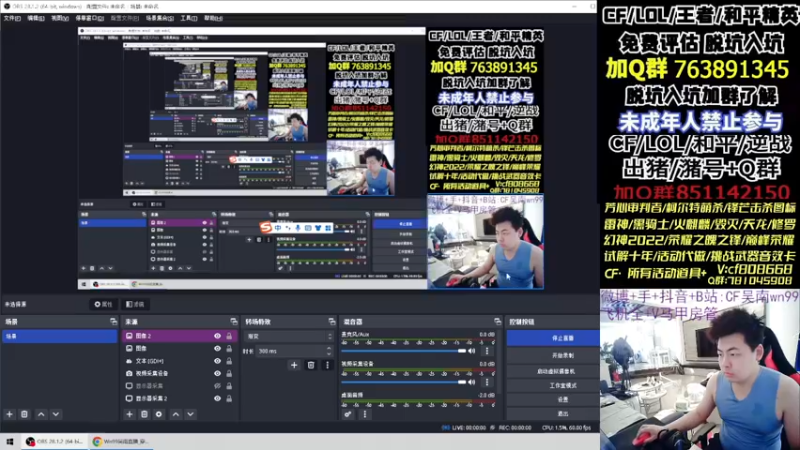The image size is (800, 450).
Task: Toggle lock on 显示器采集 source
Action: pyautogui.click(x=229, y=386)
